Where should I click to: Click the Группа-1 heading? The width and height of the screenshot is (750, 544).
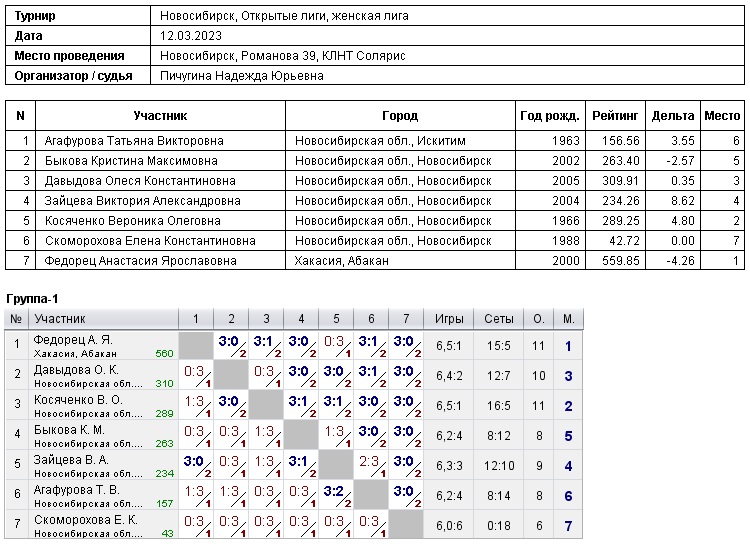(32, 299)
